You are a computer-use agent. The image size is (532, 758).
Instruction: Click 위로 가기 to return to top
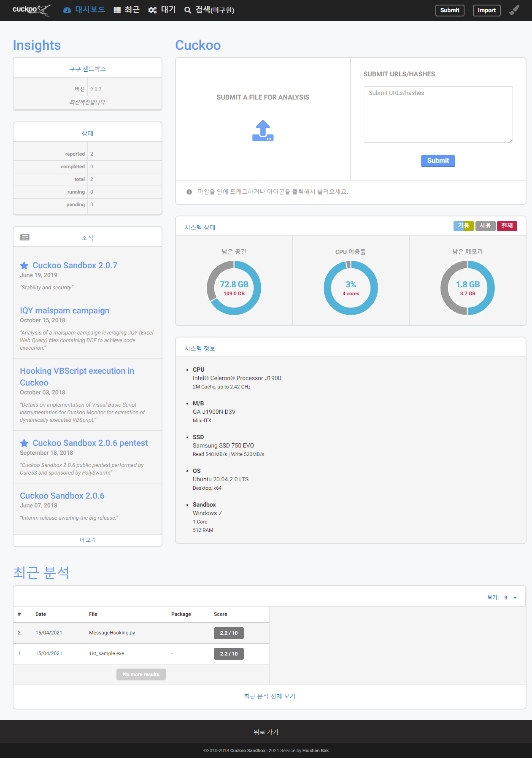tap(266, 732)
